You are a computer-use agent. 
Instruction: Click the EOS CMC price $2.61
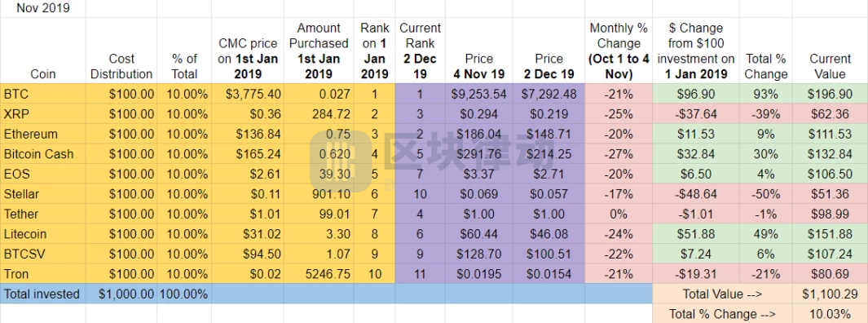point(248,174)
